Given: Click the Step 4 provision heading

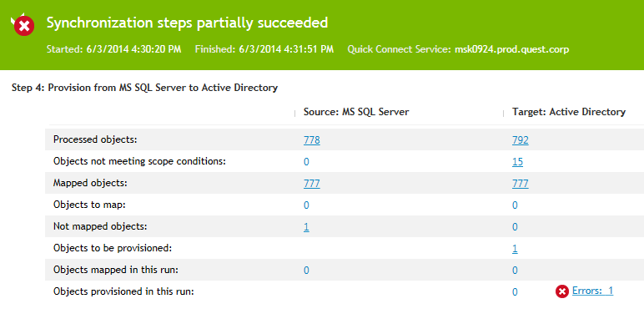Looking at the screenshot, I should point(144,88).
